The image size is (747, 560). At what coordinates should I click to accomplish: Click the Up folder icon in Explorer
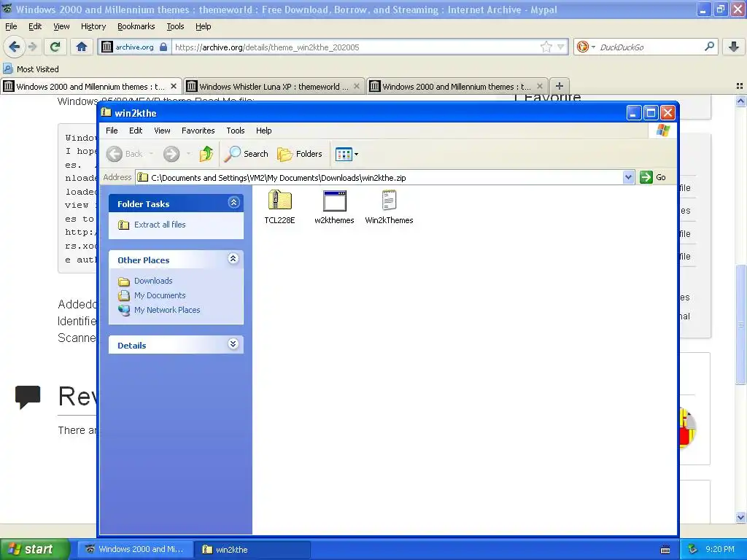pos(206,153)
